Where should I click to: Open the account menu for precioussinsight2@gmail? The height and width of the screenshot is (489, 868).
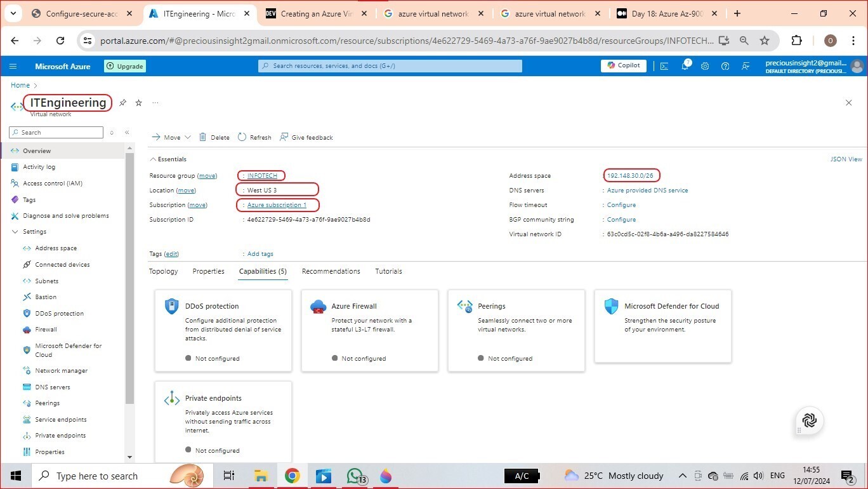[814, 66]
